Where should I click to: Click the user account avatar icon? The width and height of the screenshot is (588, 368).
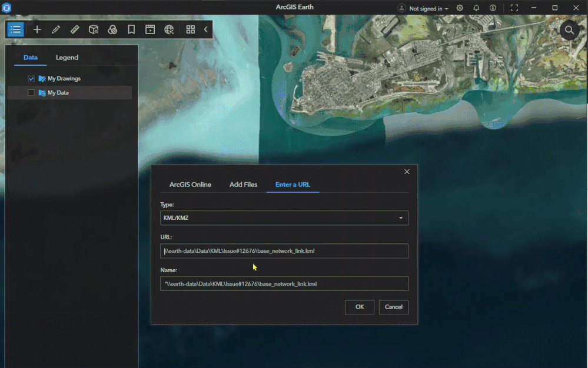pos(401,8)
